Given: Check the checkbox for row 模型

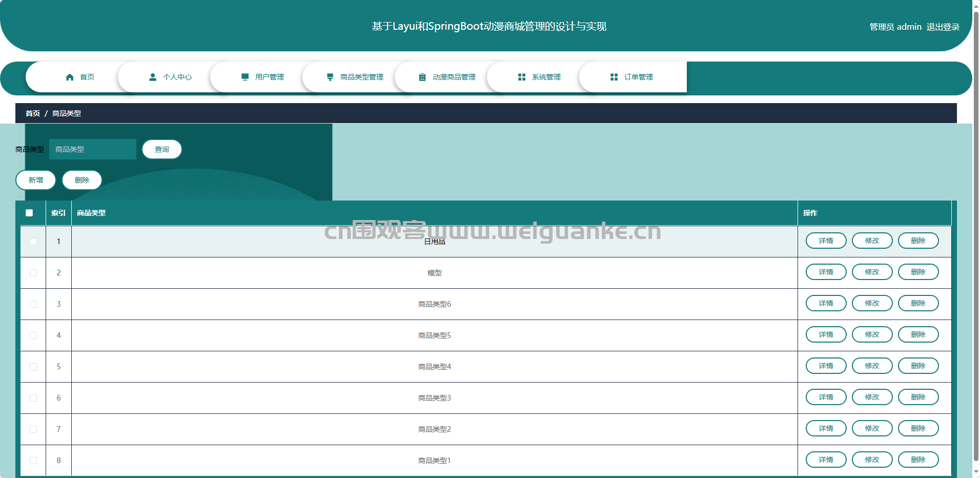Looking at the screenshot, I should point(33,273).
